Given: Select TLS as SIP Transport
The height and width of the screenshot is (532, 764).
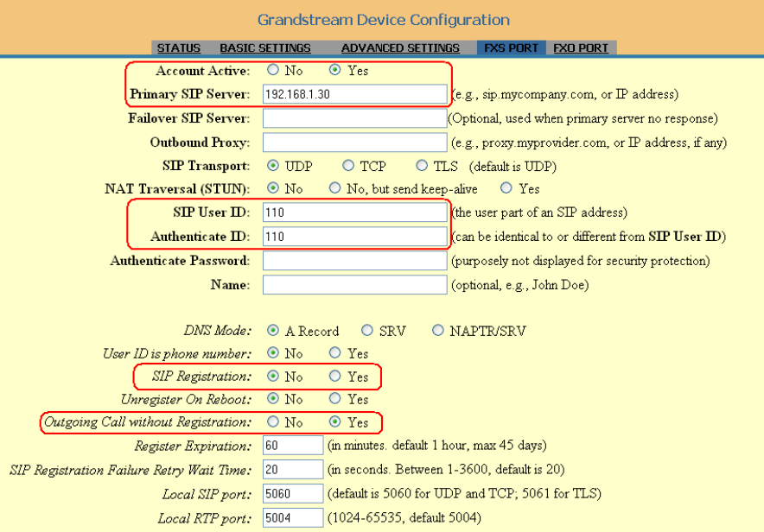Looking at the screenshot, I should click(x=422, y=166).
